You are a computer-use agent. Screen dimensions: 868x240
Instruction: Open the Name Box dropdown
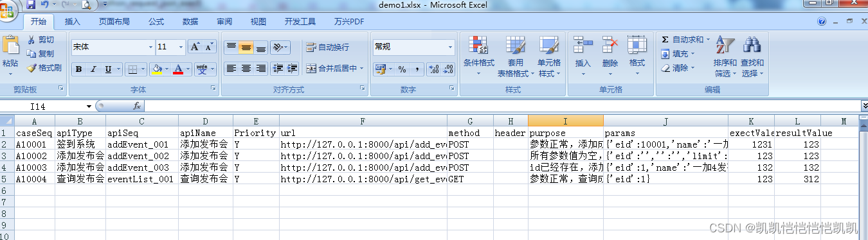point(89,106)
